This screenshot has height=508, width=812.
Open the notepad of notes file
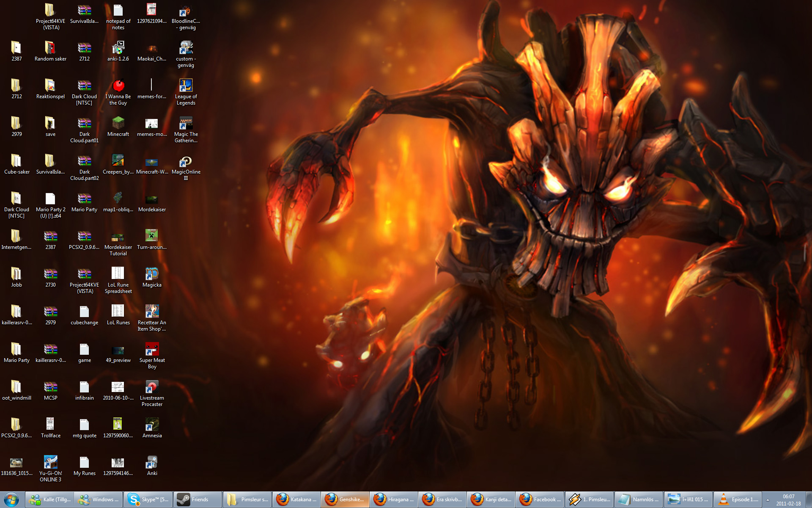pos(118,16)
